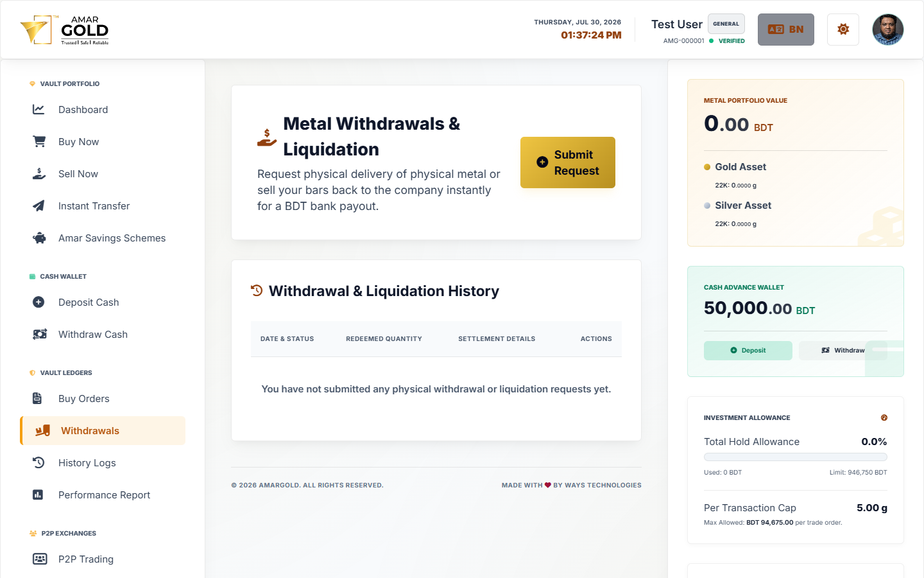Click the Buy Now cart icon
The image size is (924, 578).
pyautogui.click(x=39, y=142)
